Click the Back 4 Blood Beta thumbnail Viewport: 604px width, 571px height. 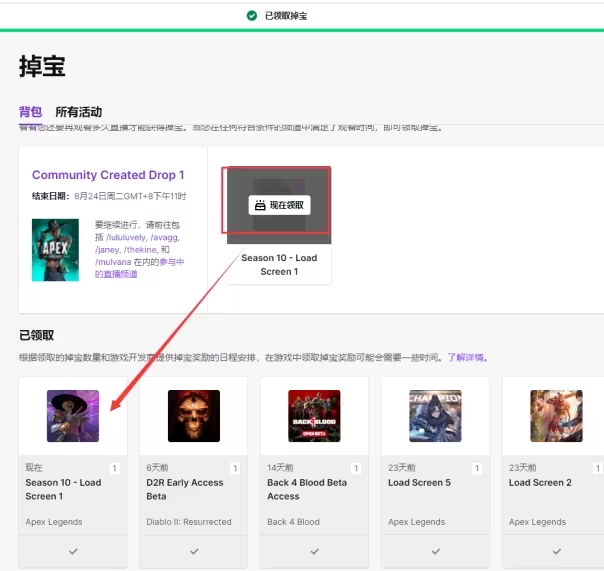[x=314, y=416]
